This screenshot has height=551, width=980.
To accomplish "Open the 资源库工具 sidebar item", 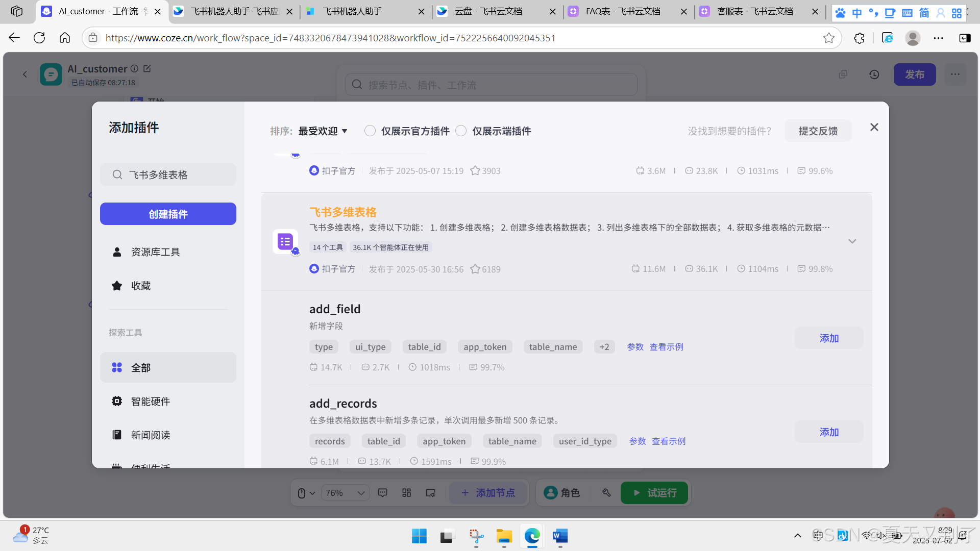I will 155,252.
